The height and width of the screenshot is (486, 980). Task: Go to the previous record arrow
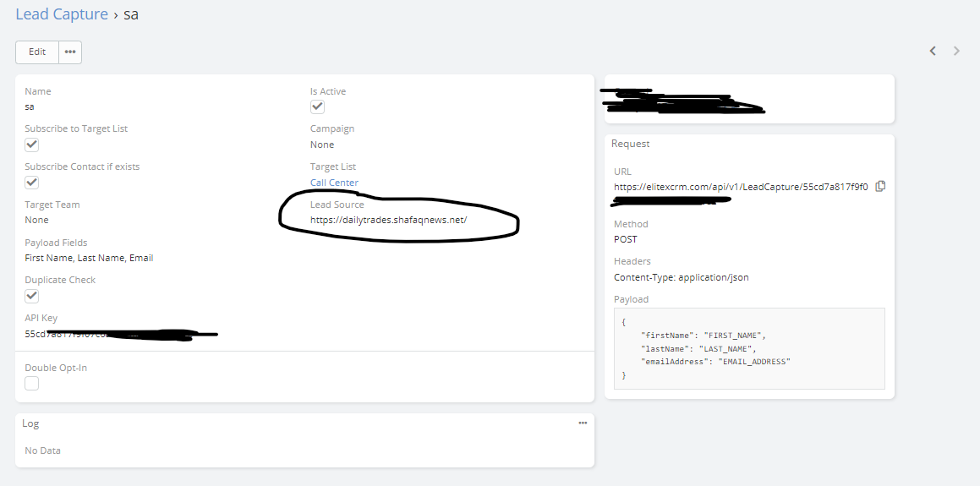click(x=933, y=51)
